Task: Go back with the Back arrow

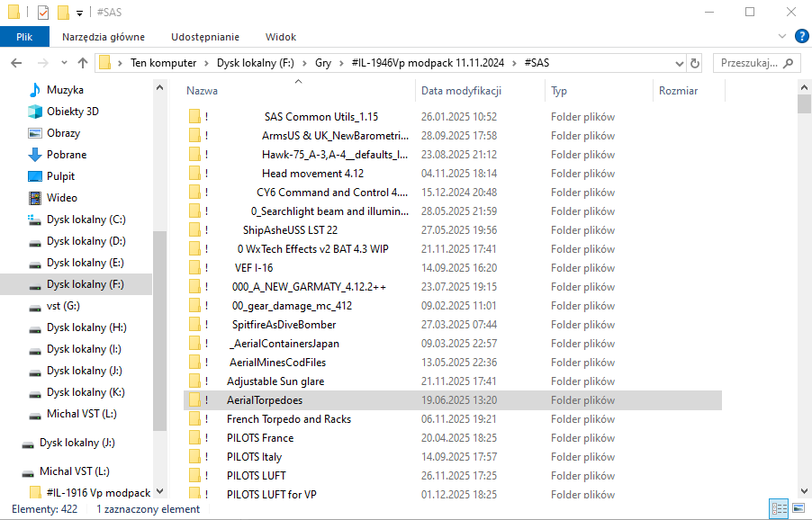Action: coord(16,63)
